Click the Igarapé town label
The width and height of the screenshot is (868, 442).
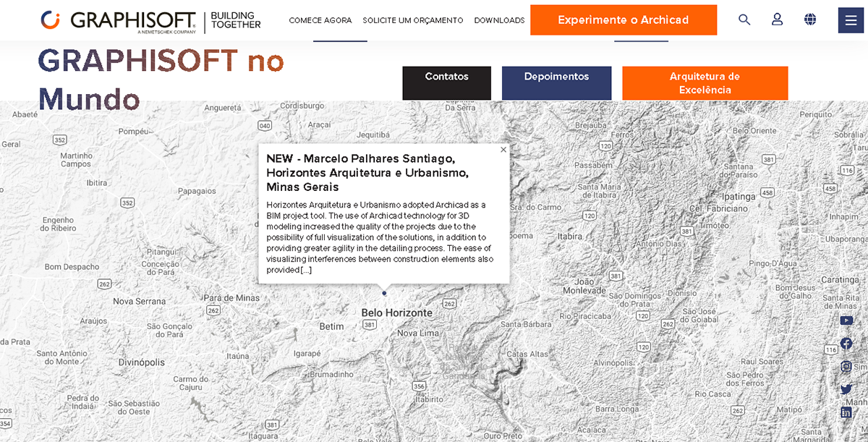[307, 353]
